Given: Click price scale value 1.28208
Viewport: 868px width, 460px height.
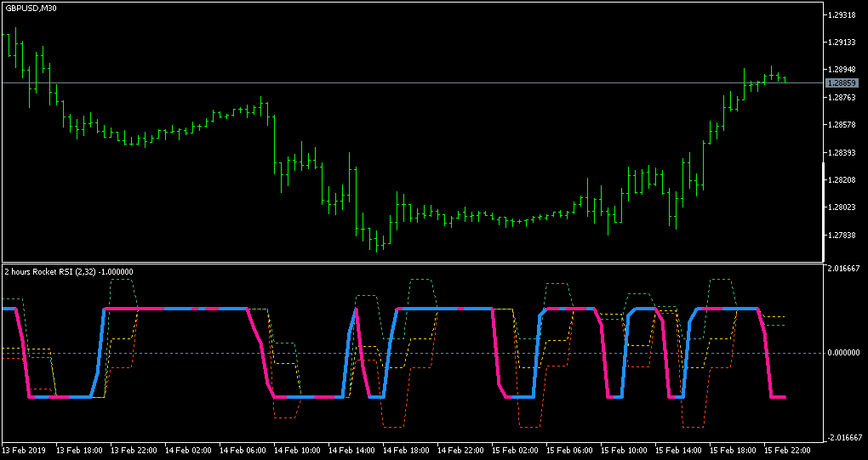Looking at the screenshot, I should pos(842,180).
